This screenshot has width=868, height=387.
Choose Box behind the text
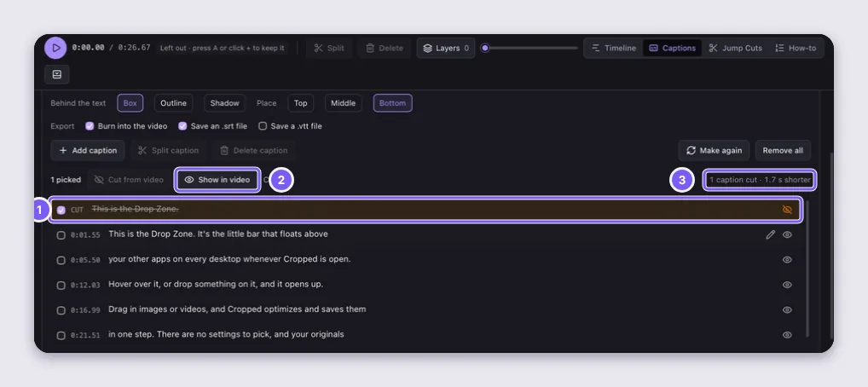130,103
